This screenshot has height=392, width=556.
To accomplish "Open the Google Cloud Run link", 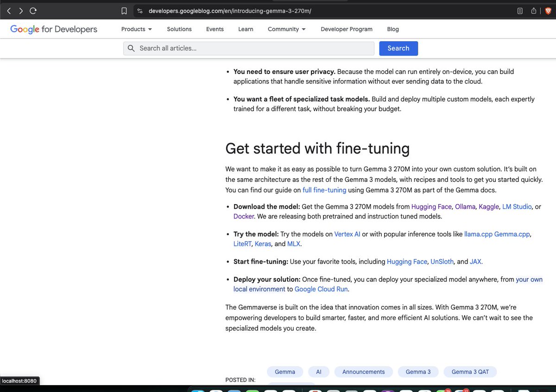I will point(321,289).
